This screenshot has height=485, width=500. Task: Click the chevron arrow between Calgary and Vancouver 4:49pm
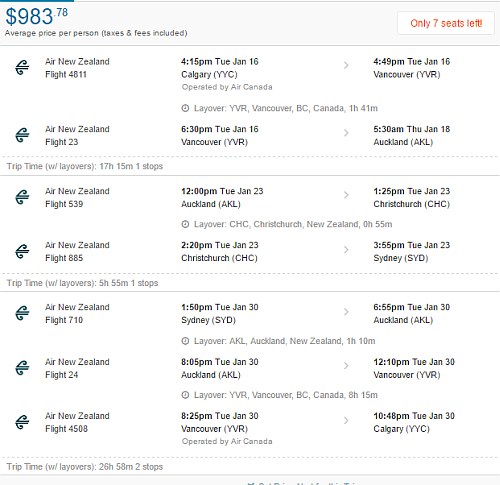pos(346,65)
